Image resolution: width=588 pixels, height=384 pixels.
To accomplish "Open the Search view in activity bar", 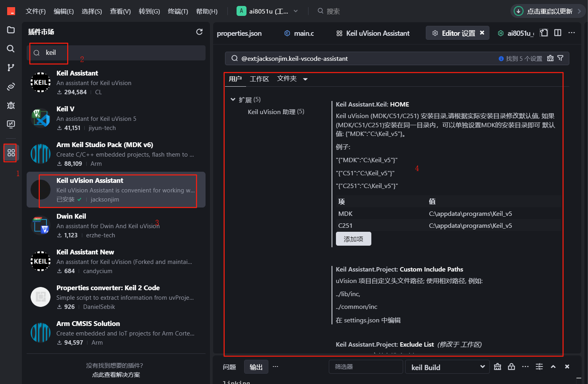I will click(x=11, y=48).
